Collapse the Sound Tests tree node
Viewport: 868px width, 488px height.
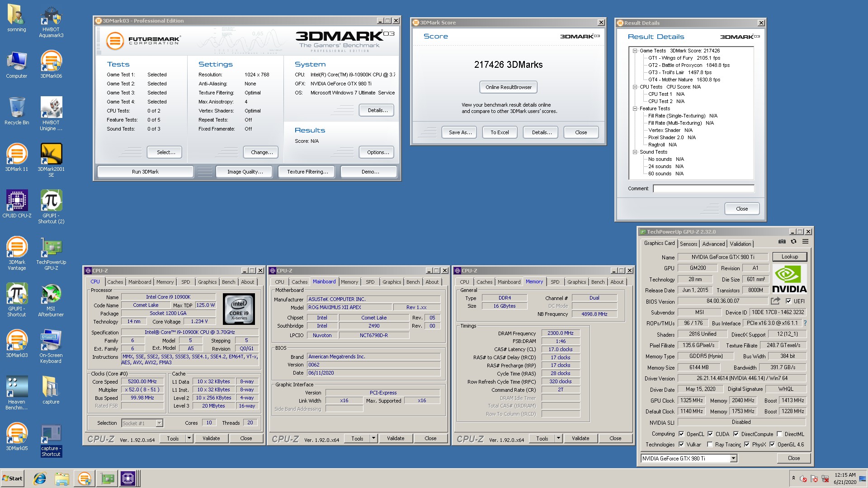pyautogui.click(x=635, y=152)
